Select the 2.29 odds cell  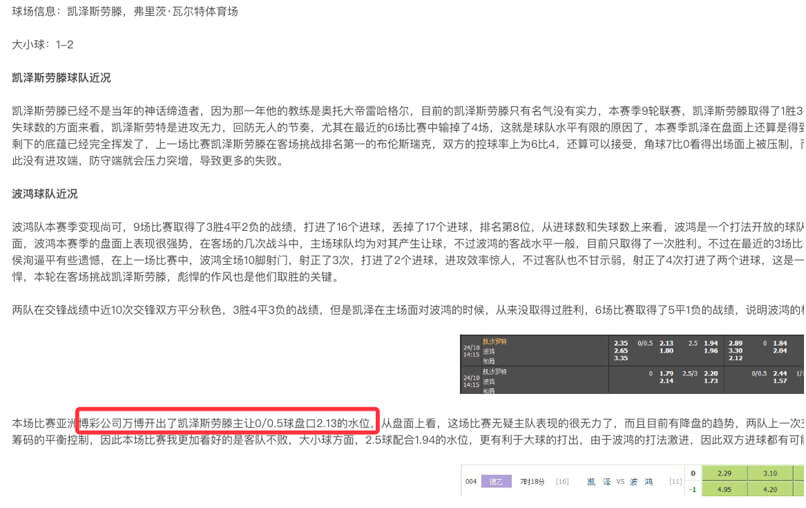pos(727,473)
